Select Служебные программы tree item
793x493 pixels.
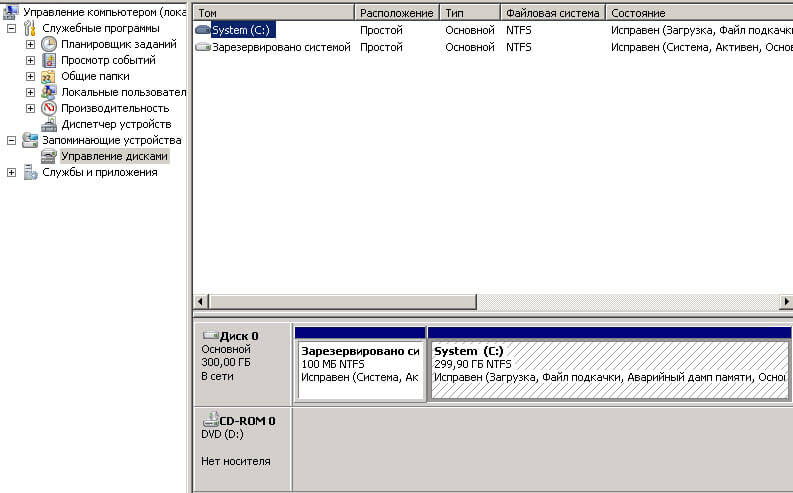[101, 28]
